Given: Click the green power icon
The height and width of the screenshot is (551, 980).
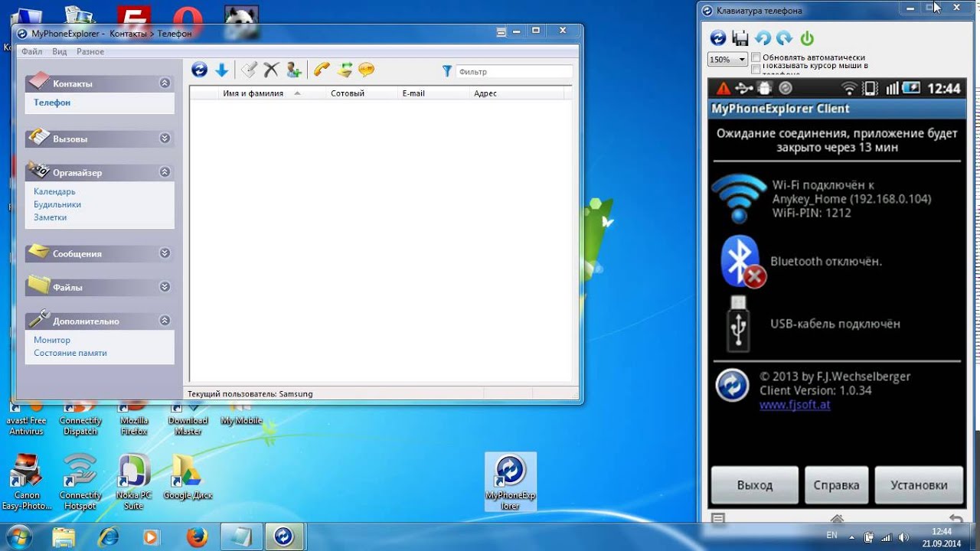Looking at the screenshot, I should click(x=807, y=37).
